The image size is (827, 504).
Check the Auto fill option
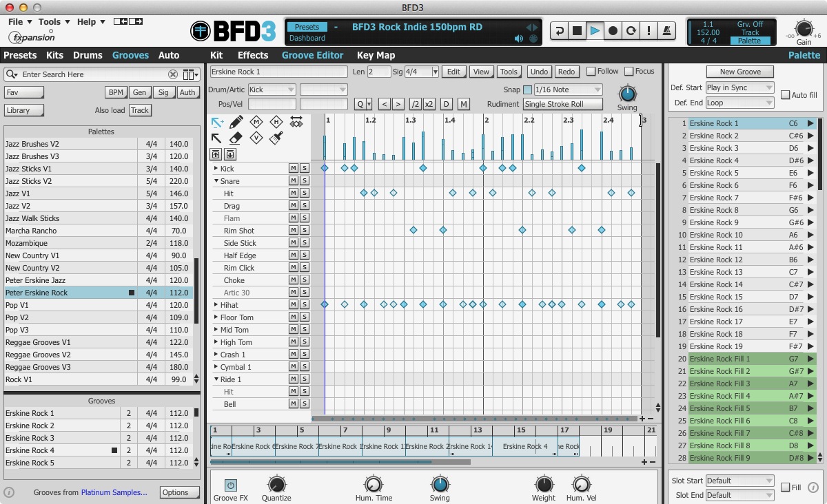pyautogui.click(x=785, y=95)
